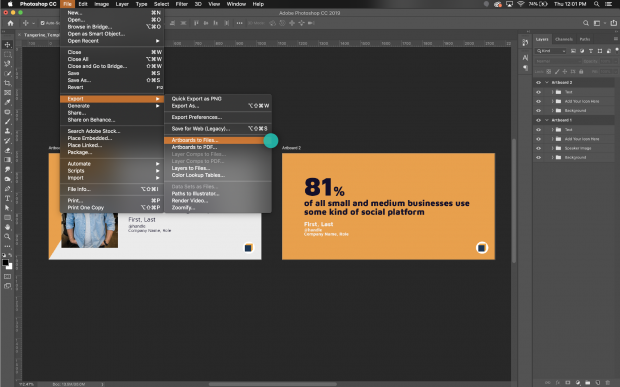
Task: Select the Crop tool
Action: pos(8,83)
